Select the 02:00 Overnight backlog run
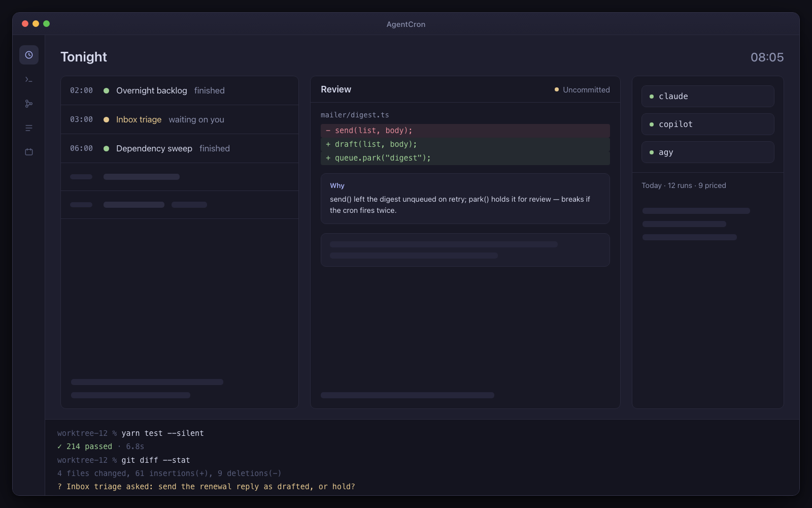The image size is (812, 508). (180, 90)
